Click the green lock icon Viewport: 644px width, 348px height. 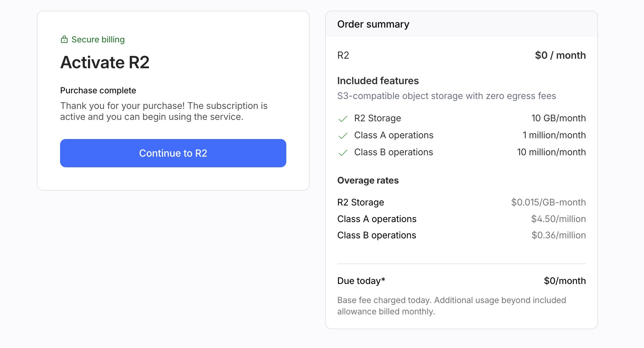[x=64, y=39]
